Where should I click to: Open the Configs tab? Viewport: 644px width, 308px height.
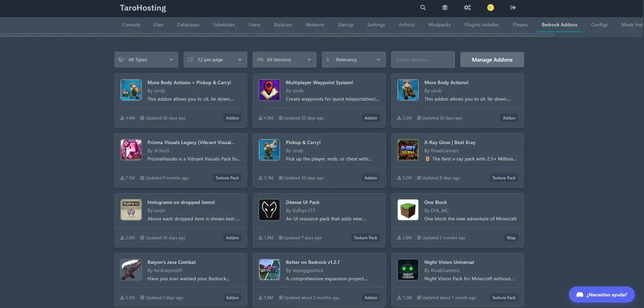click(599, 25)
